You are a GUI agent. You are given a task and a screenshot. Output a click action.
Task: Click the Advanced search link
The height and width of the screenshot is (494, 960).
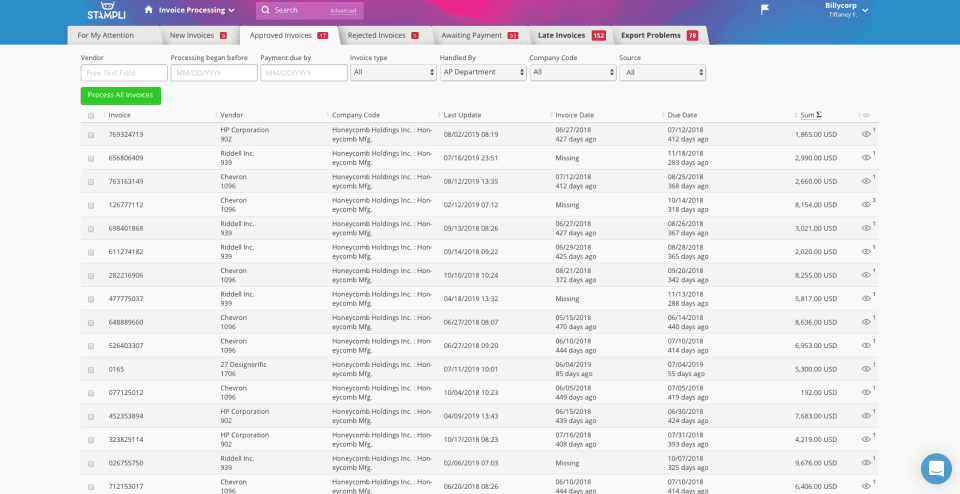[x=343, y=11]
